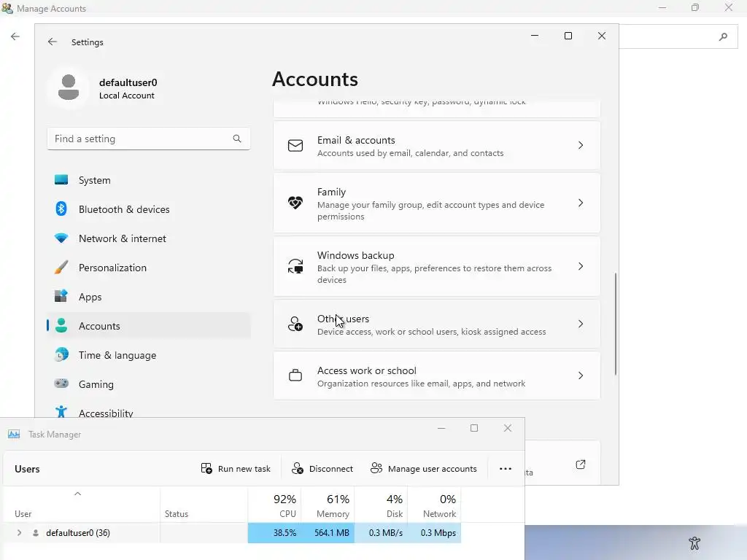Image resolution: width=747 pixels, height=560 pixels.
Task: Click Run new task button
Action: [236, 469]
